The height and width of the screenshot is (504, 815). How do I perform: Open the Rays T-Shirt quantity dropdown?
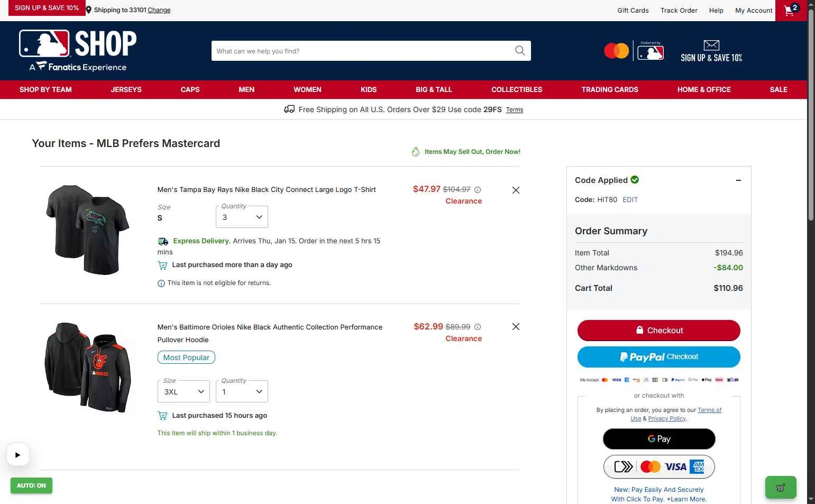click(242, 217)
